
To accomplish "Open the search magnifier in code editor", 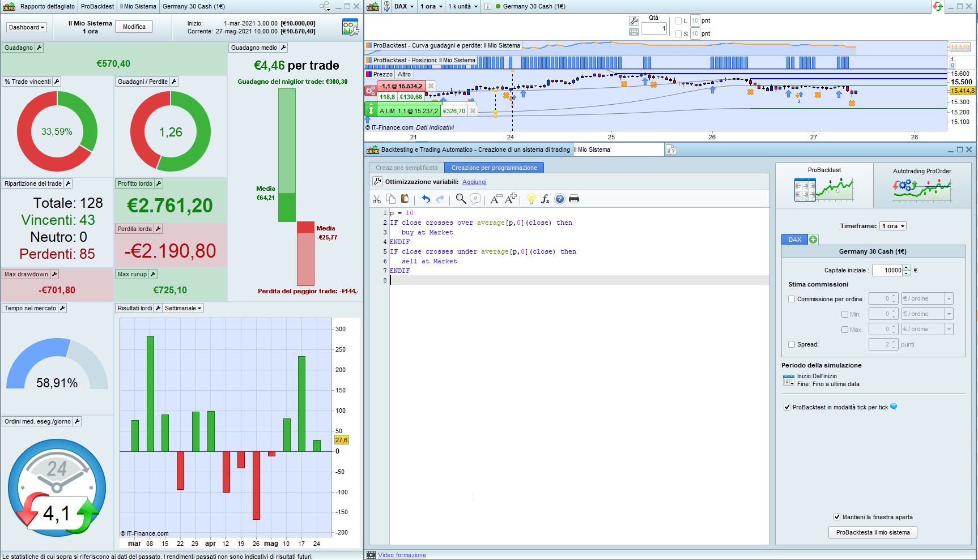I will pyautogui.click(x=461, y=199).
